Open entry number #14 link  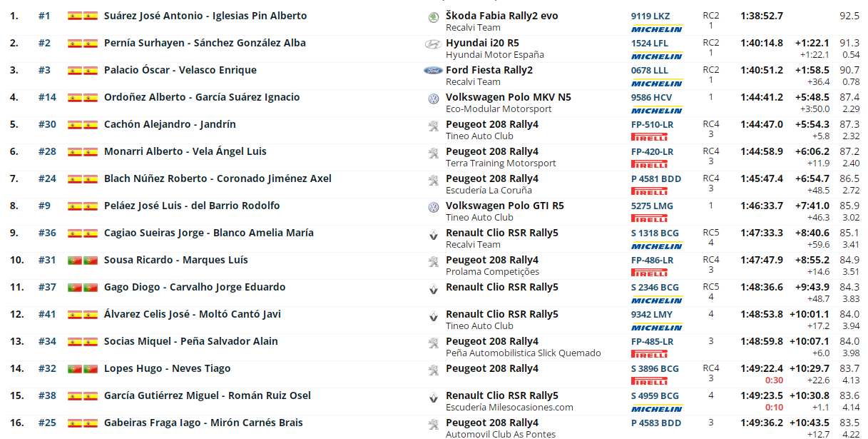[47, 97]
